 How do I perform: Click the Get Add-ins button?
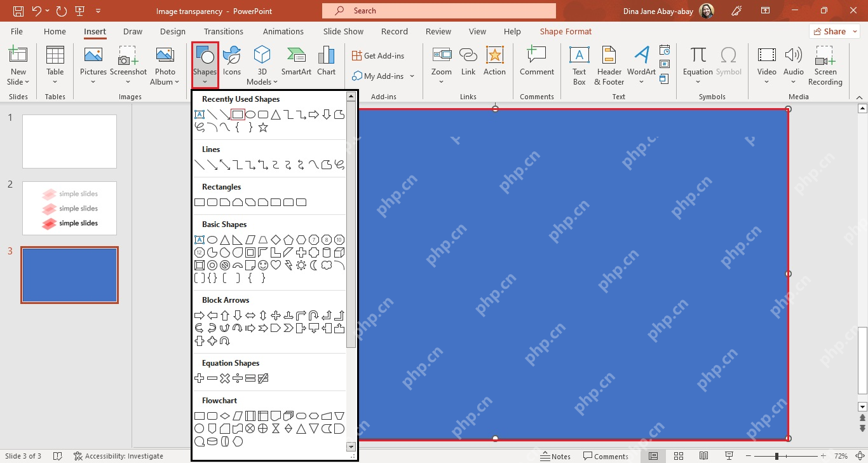click(378, 56)
